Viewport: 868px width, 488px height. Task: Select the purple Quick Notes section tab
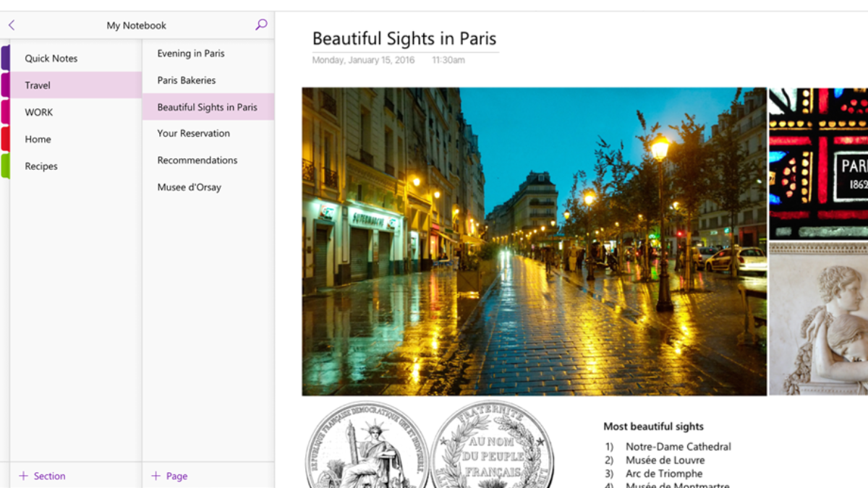click(x=5, y=58)
